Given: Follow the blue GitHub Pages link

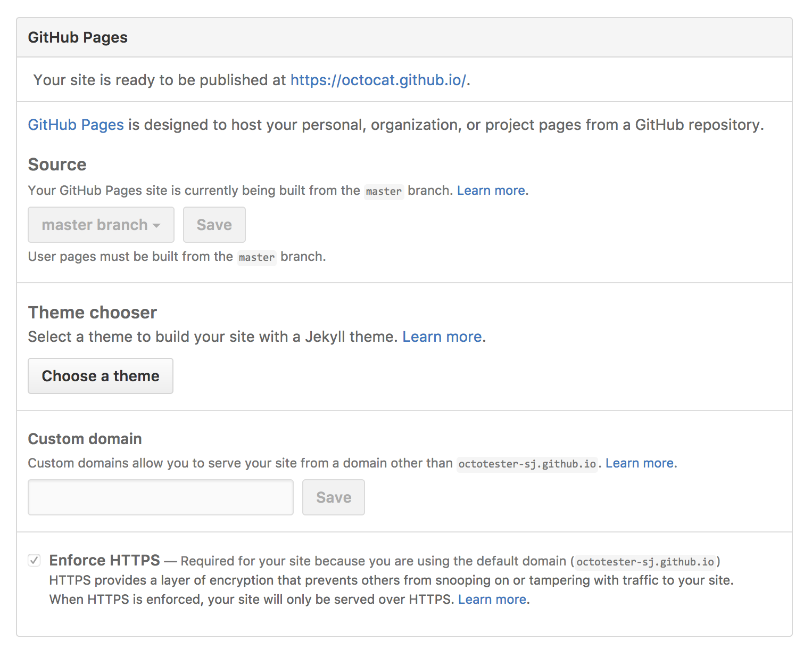Looking at the screenshot, I should point(76,125).
